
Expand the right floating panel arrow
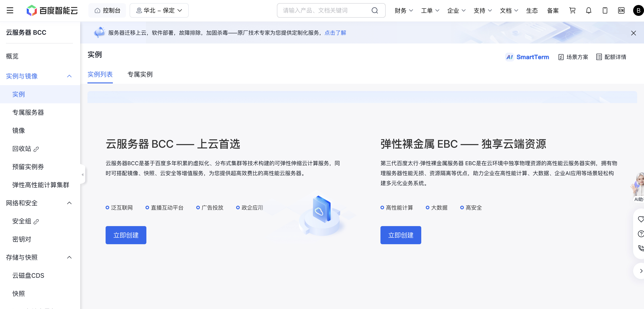[x=641, y=271]
